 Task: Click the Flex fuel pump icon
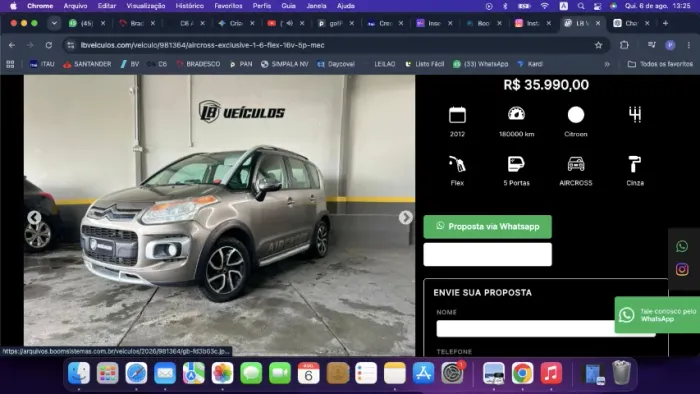[457, 164]
